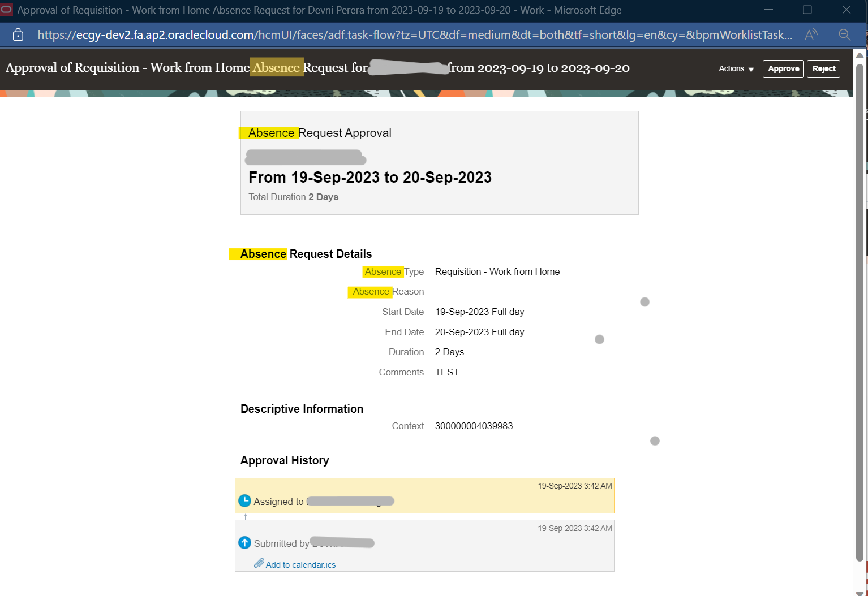
Task: Open the Add to calendar.ics attachment link
Action: (300, 564)
